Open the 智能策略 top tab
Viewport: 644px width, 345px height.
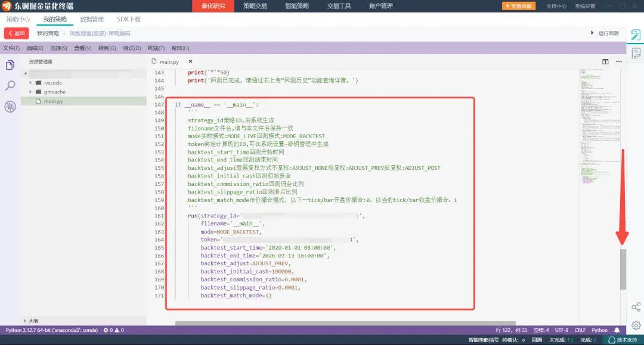297,6
